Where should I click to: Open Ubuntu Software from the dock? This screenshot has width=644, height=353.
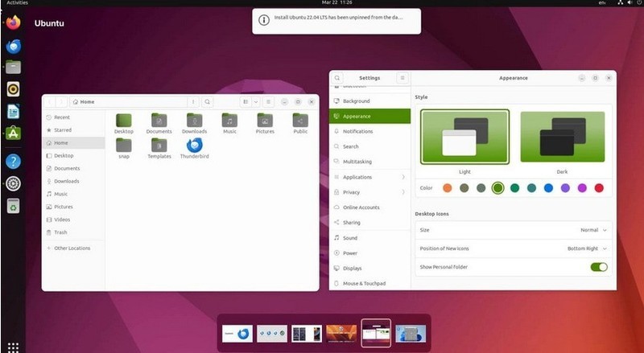[13, 133]
